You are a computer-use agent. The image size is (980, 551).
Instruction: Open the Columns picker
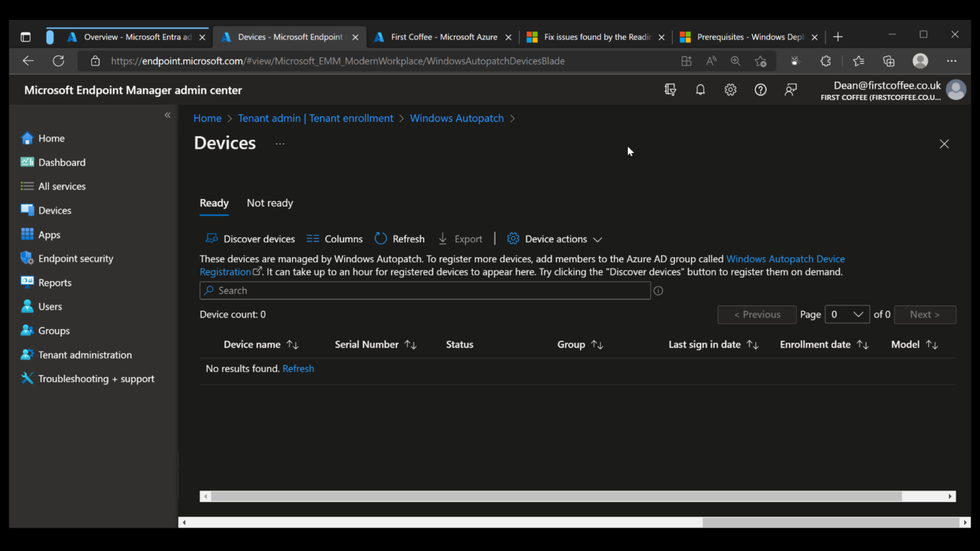334,239
